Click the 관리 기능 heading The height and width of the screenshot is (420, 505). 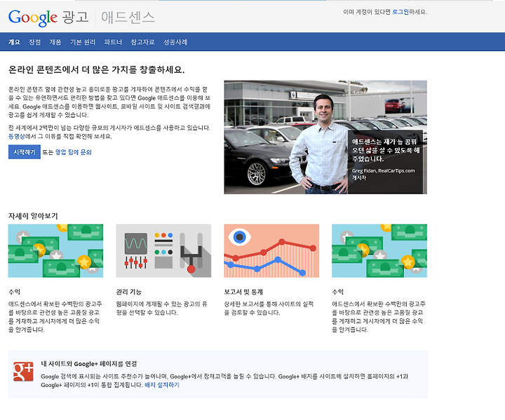click(129, 292)
